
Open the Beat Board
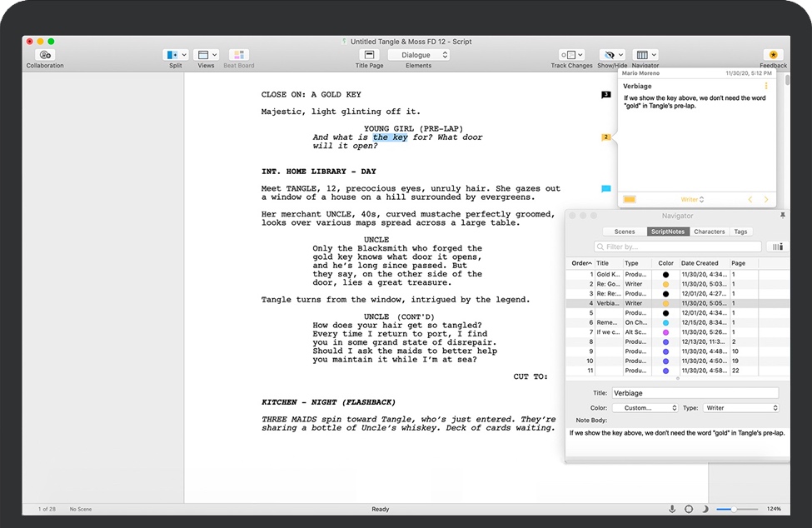pos(238,53)
